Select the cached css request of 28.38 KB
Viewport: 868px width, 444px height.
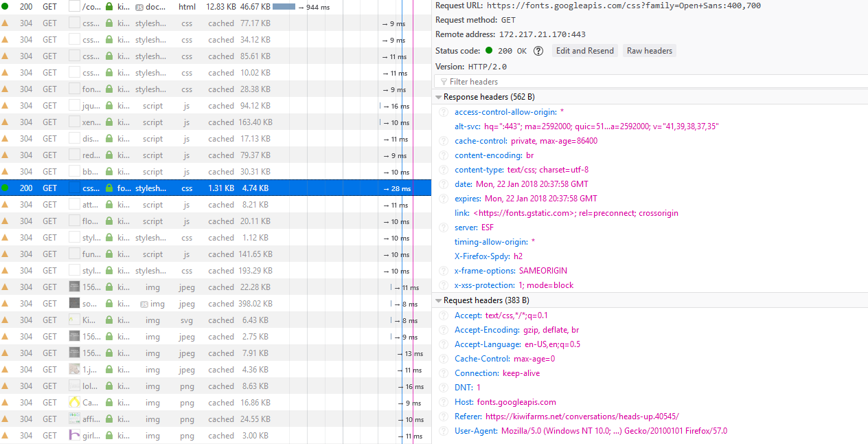click(x=216, y=89)
